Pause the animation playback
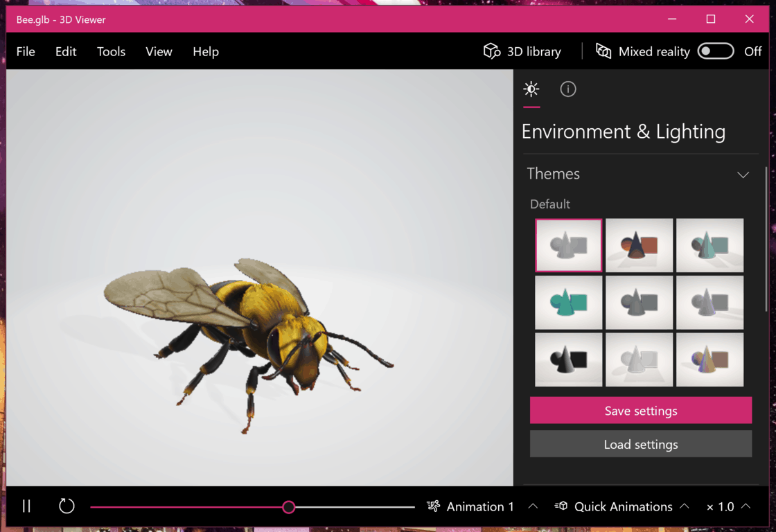 coord(27,506)
